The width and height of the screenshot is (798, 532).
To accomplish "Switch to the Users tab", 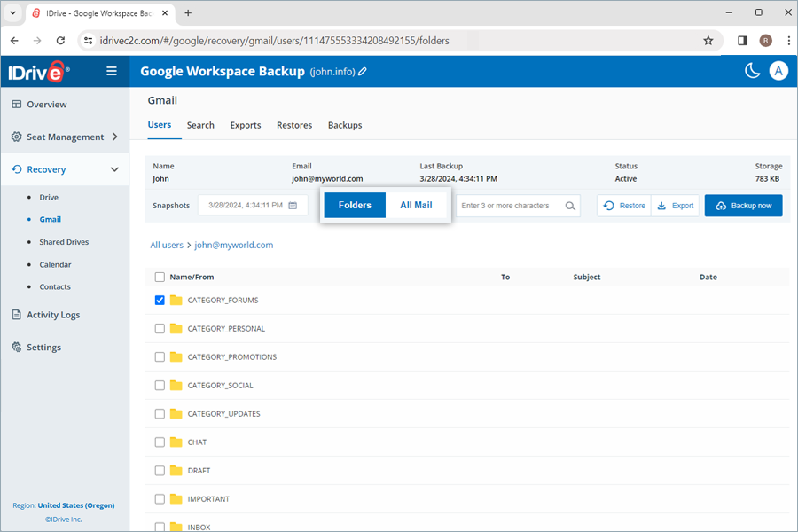I will pos(160,125).
